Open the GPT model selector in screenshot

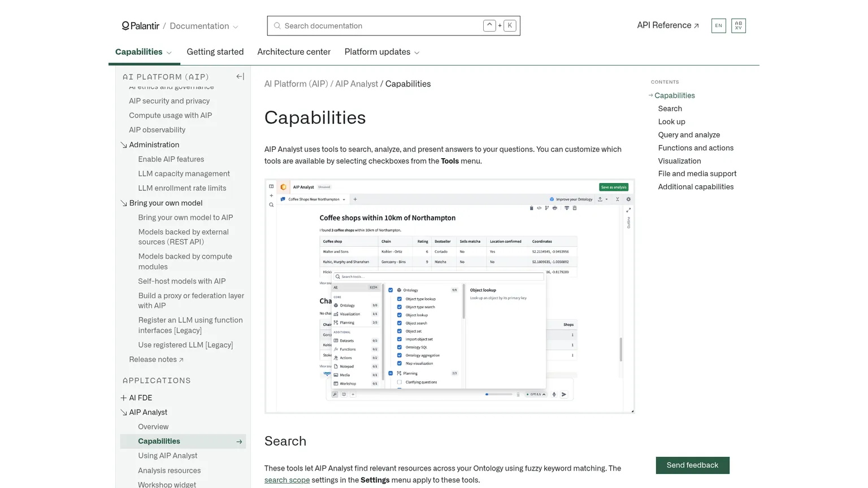pos(536,394)
